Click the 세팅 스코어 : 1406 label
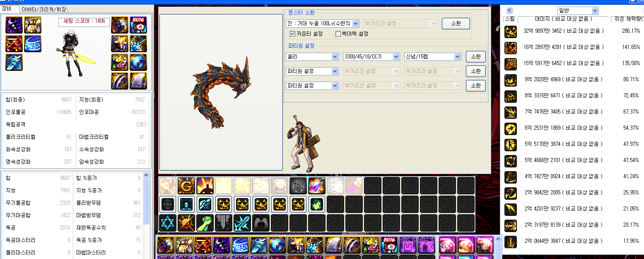 tap(84, 21)
